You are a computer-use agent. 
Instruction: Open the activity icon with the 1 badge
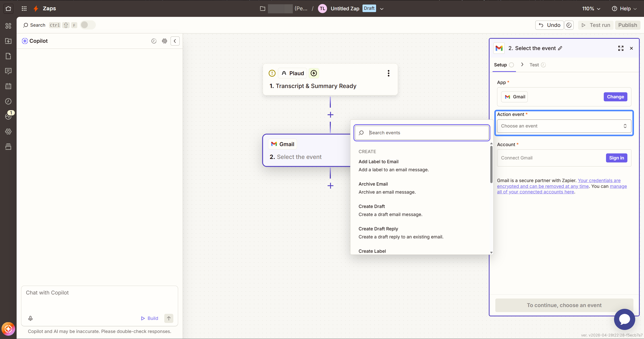[x=9, y=116]
